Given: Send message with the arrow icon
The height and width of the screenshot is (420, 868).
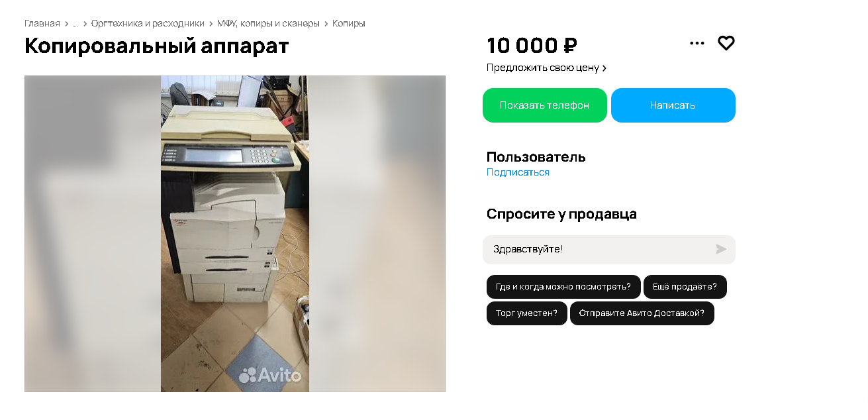Looking at the screenshot, I should [x=721, y=249].
